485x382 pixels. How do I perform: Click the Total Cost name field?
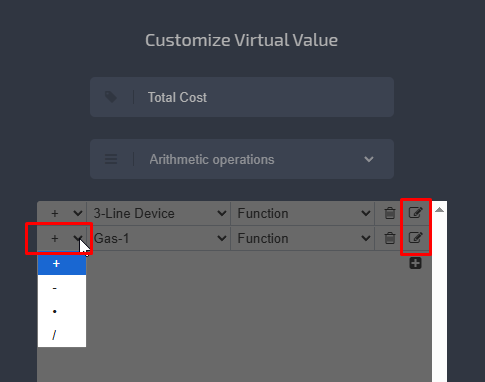[x=242, y=97]
